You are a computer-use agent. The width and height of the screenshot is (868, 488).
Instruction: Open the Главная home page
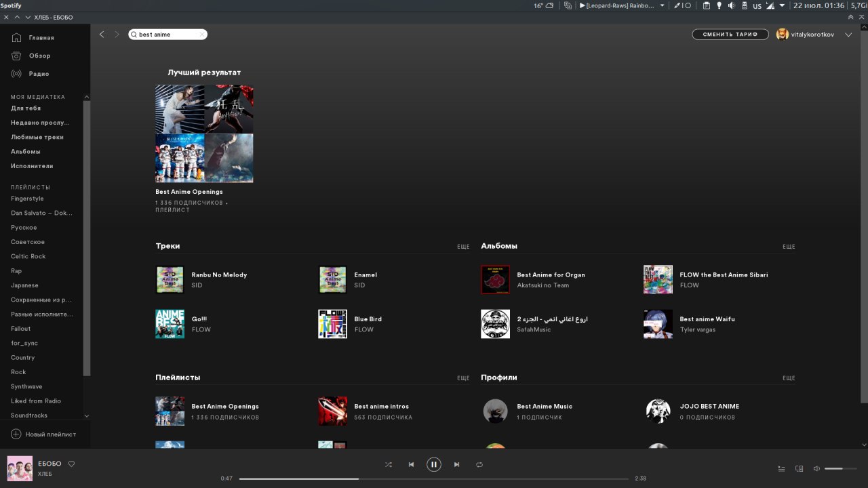pyautogui.click(x=33, y=38)
